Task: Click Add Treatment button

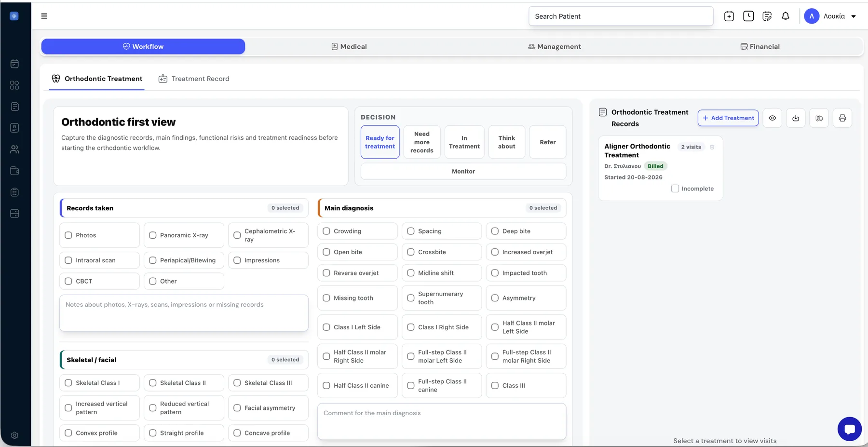Action: click(728, 118)
